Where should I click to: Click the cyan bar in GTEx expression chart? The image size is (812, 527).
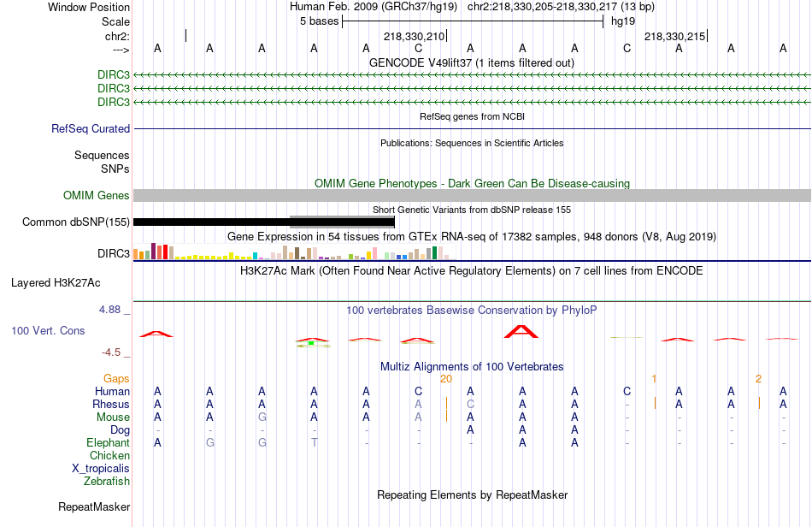(255, 256)
